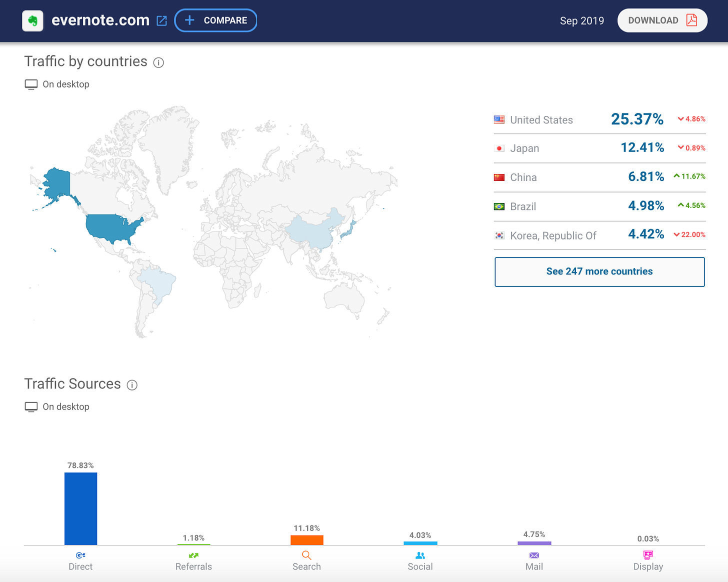728x582 pixels.
Task: Click the Evernote elephant logo icon
Action: pos(33,20)
